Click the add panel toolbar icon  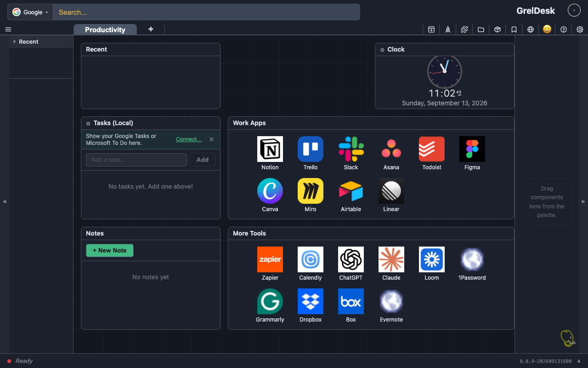[431, 29]
